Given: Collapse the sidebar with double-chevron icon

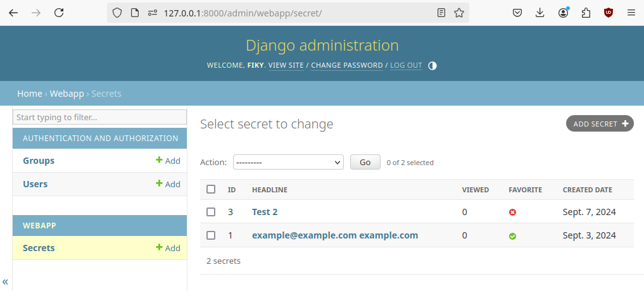Looking at the screenshot, I should tap(5, 282).
